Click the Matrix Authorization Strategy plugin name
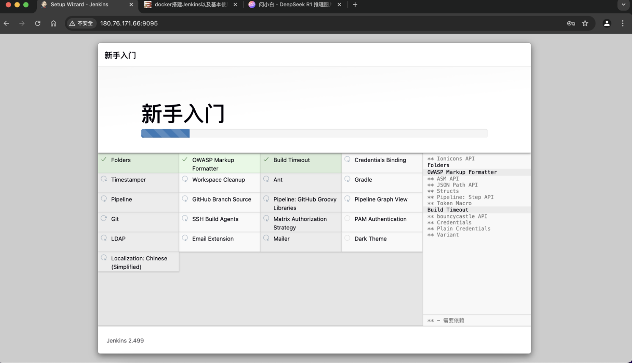The width and height of the screenshot is (634, 364). [x=301, y=224]
